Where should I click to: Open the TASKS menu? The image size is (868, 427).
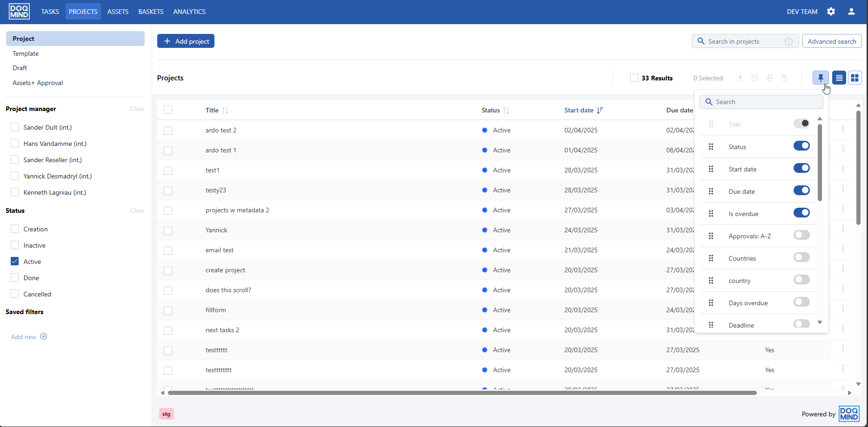(50, 12)
